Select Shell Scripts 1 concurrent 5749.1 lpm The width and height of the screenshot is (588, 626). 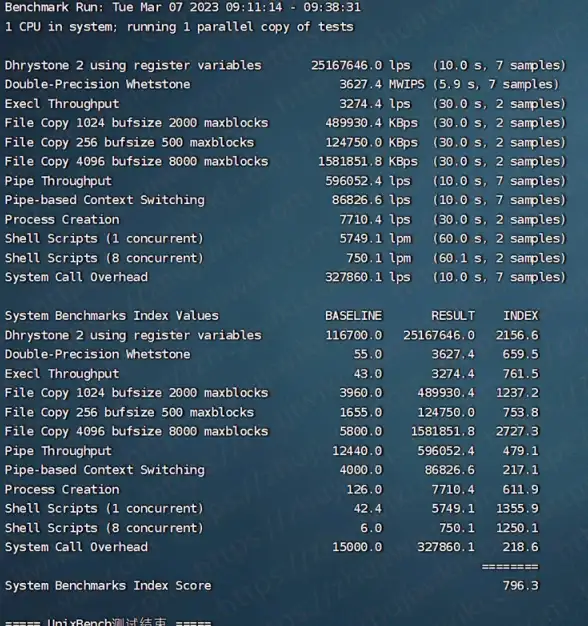pyautogui.click(x=374, y=238)
